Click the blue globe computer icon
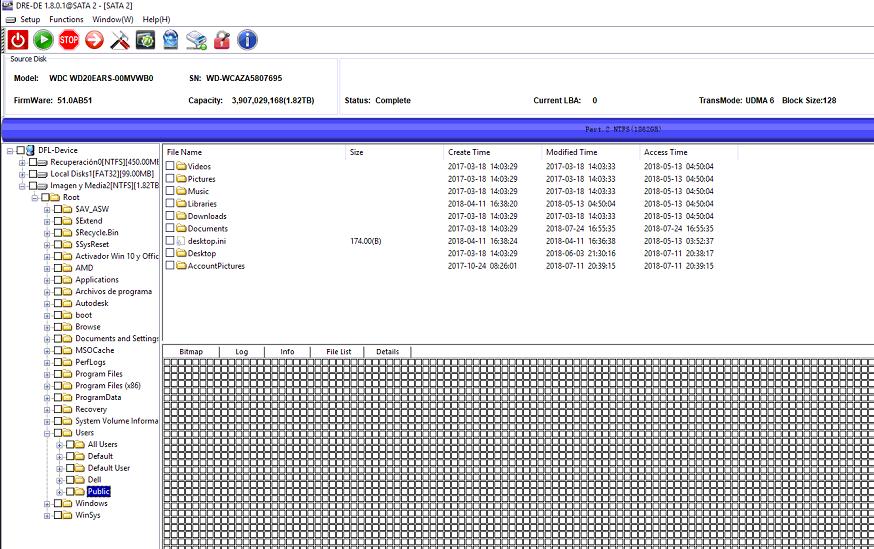 pyautogui.click(x=171, y=40)
